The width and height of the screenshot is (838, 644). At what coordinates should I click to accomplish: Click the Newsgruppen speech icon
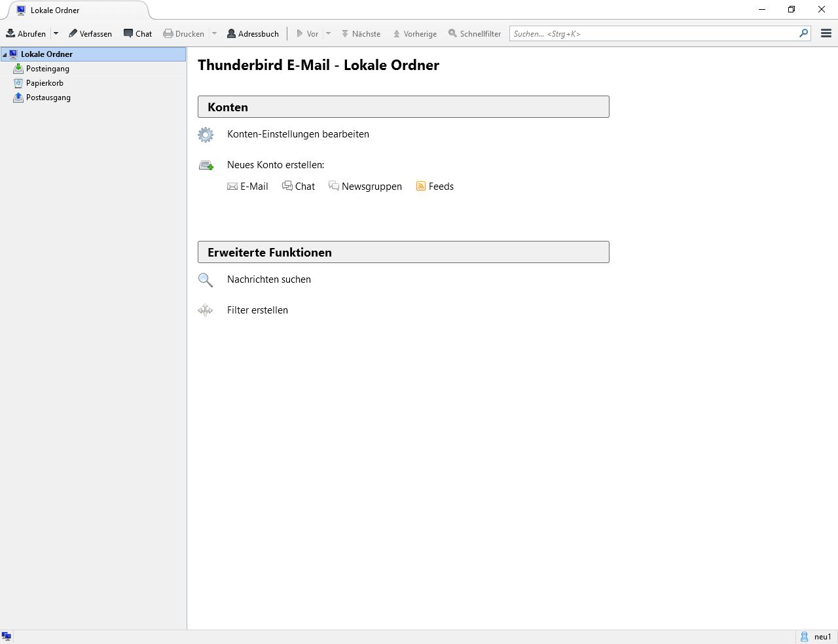(334, 187)
